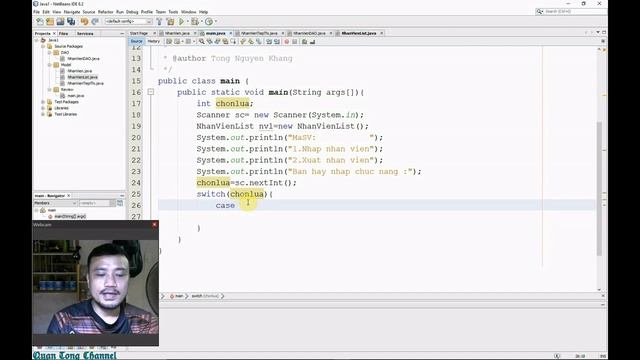Click the History view button
The image size is (640, 360).
(153, 41)
